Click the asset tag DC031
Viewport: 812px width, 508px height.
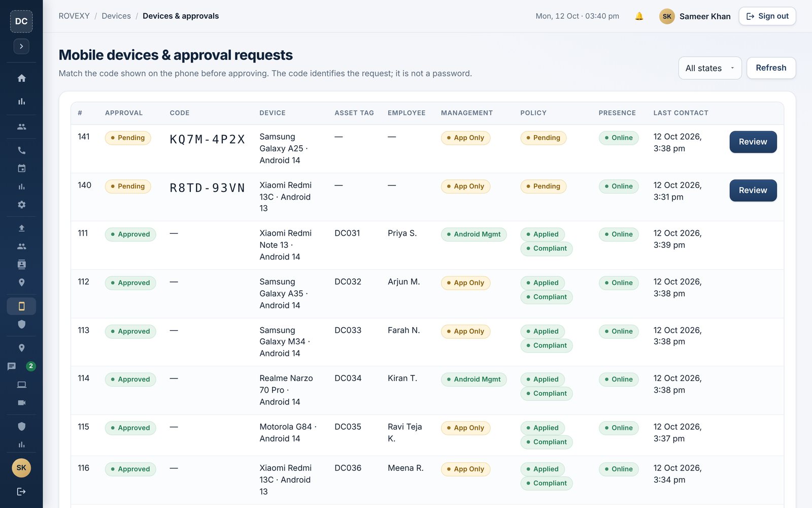pos(347,233)
